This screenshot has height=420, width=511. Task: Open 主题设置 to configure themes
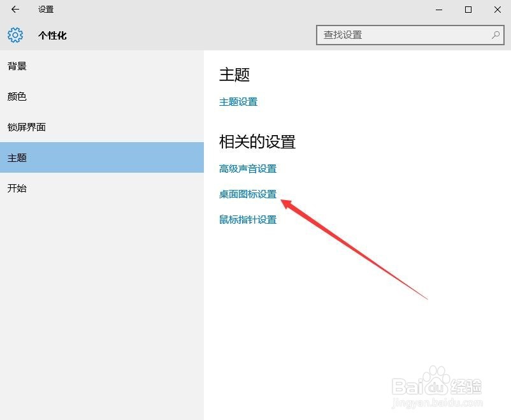click(238, 101)
